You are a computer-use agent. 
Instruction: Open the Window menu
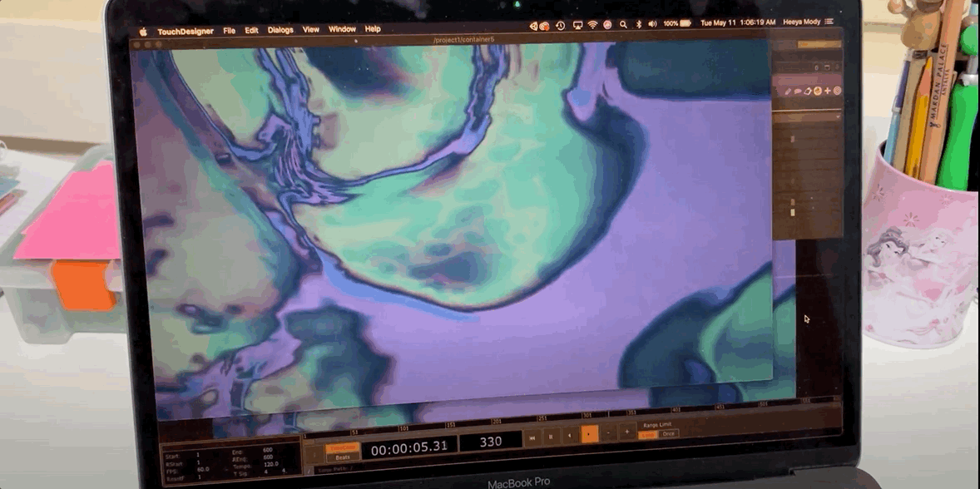pyautogui.click(x=342, y=29)
